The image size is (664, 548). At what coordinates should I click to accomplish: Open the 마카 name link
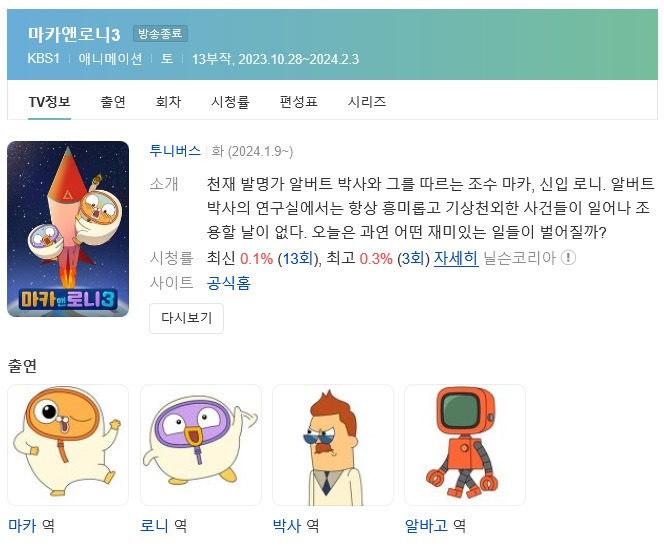tap(22, 526)
